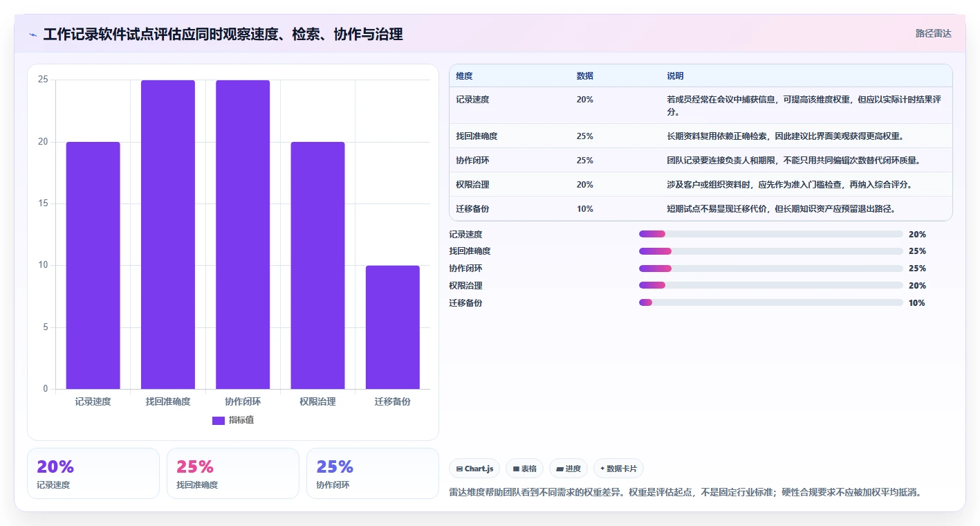Click the 进度 tag chip
This screenshot has width=980, height=526.
point(568,469)
